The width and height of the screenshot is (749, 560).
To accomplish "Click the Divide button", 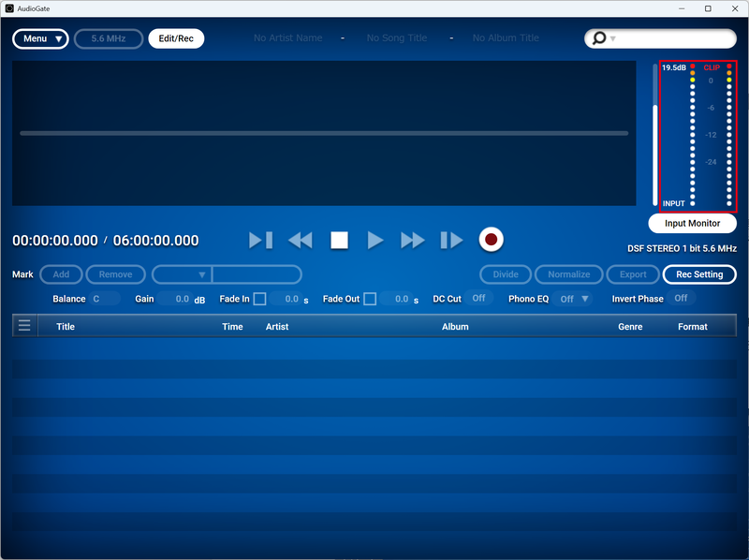I will [x=506, y=274].
